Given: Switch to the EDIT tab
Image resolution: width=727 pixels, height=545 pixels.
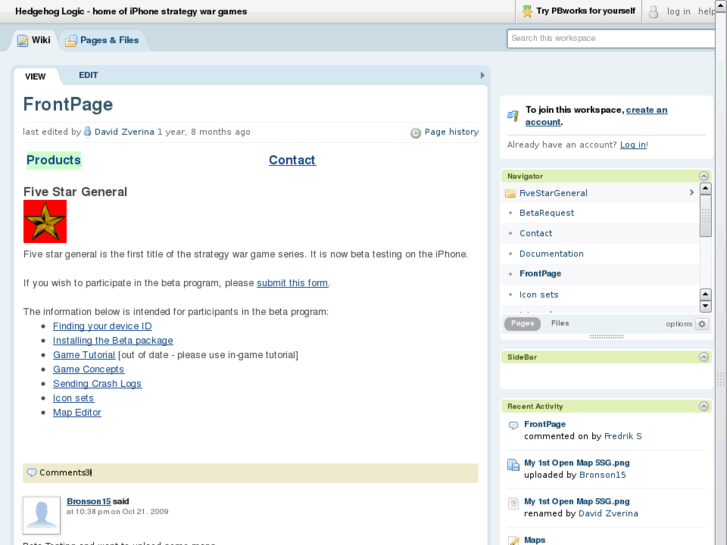Looking at the screenshot, I should pos(88,75).
